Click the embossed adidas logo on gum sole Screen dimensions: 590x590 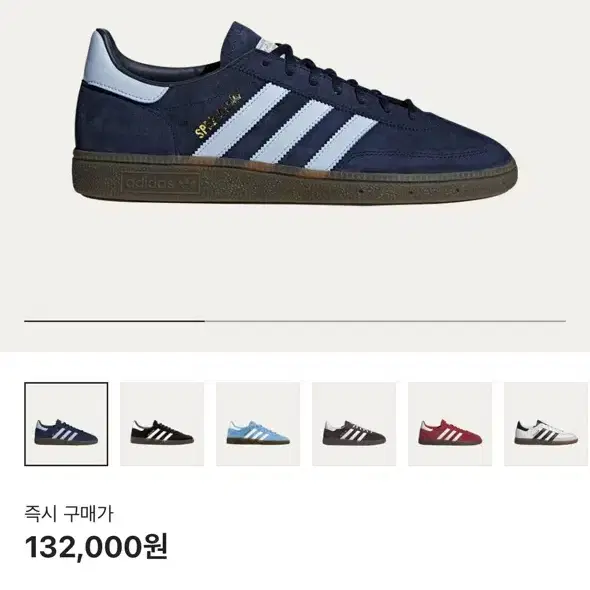pyautogui.click(x=161, y=183)
